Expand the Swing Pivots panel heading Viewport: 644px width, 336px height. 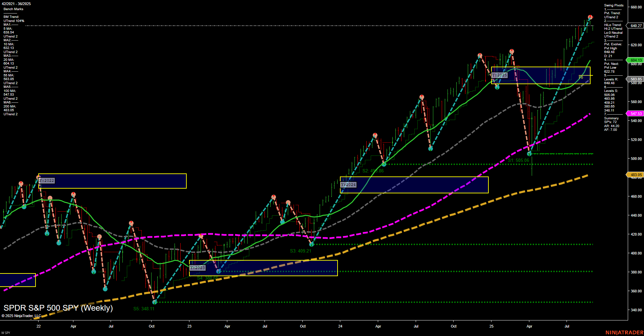613,5
